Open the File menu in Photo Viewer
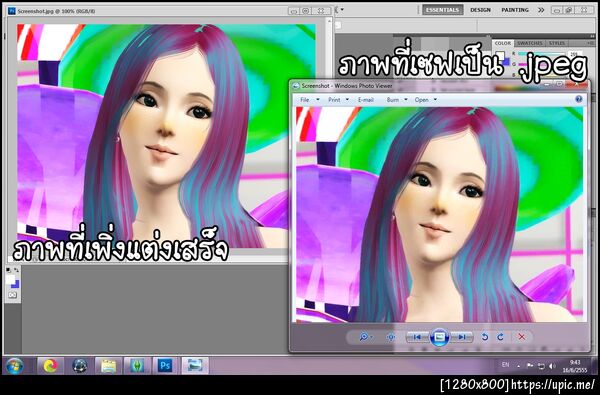The height and width of the screenshot is (395, 600). tap(305, 100)
